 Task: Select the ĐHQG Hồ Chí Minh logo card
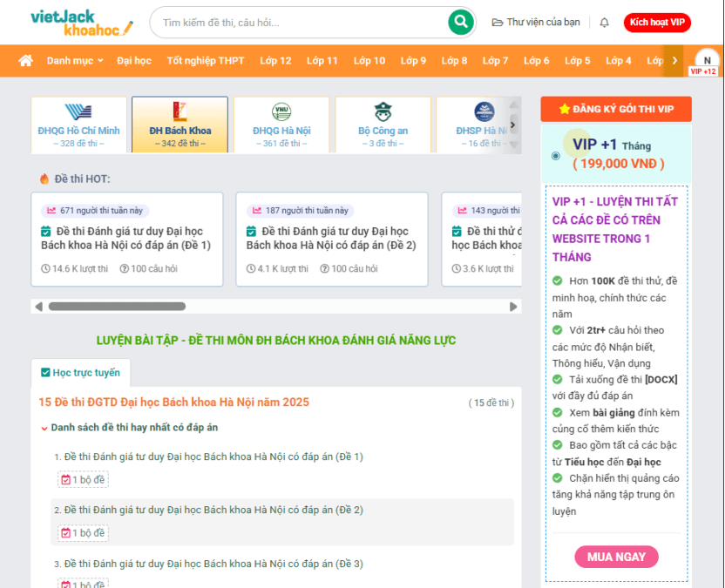pos(78,125)
